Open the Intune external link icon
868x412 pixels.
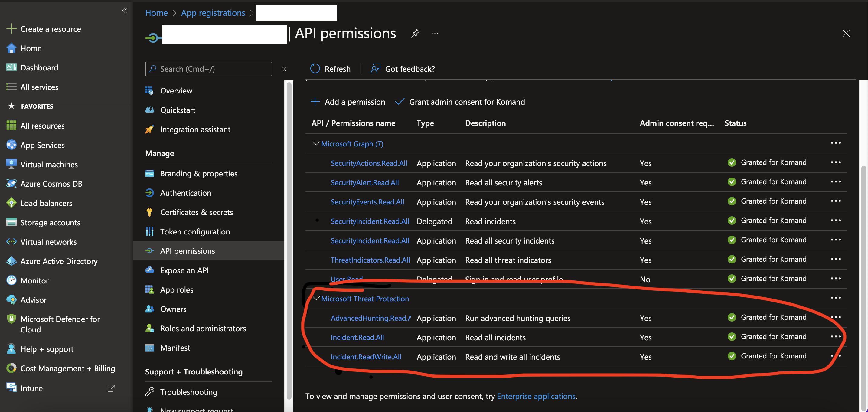pos(111,388)
